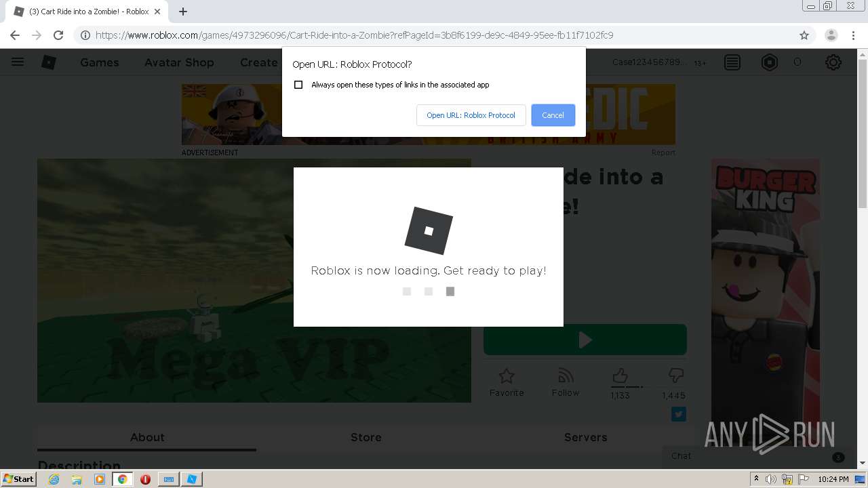Open Opera from the taskbar
This screenshot has height=488, width=868.
click(x=145, y=479)
